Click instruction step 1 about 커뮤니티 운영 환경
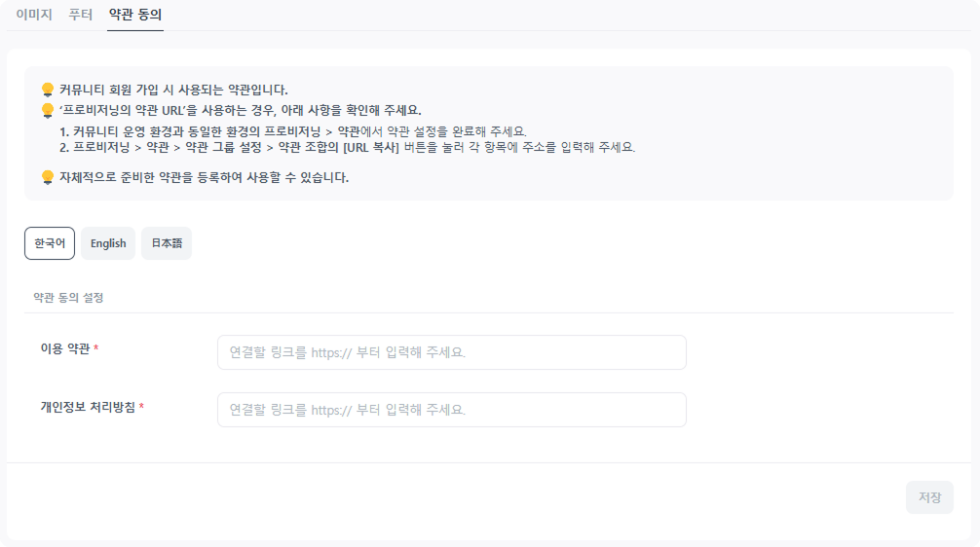Screen dimensions: 980x547 tap(292, 131)
